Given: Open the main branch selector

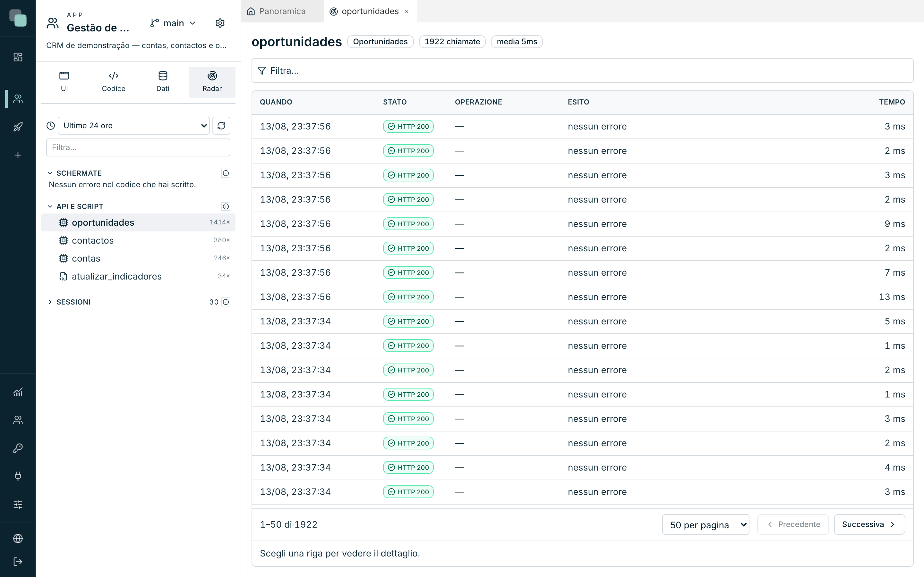Looking at the screenshot, I should 173,23.
